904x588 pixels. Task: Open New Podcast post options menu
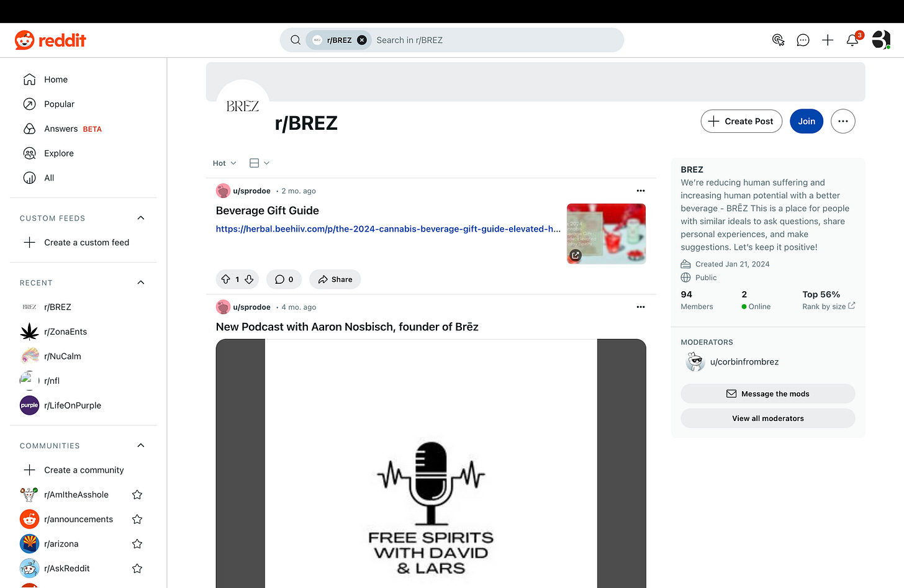(641, 307)
